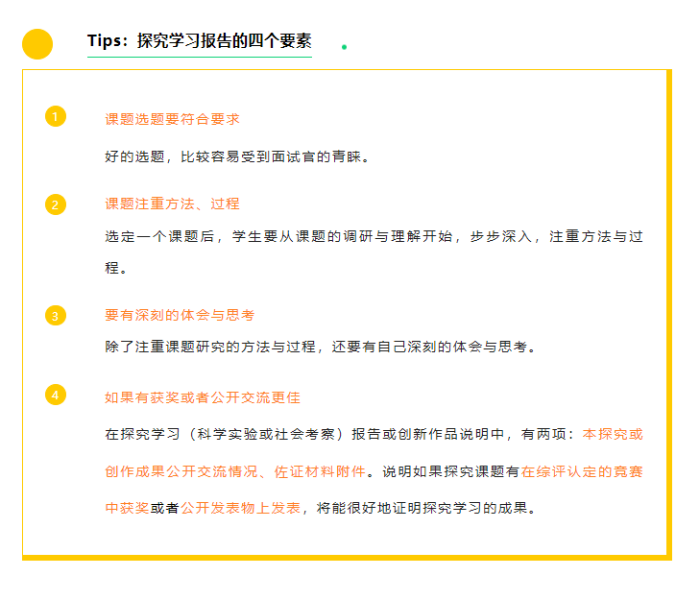Click the orange text "公开发表物上发表"

240,508
